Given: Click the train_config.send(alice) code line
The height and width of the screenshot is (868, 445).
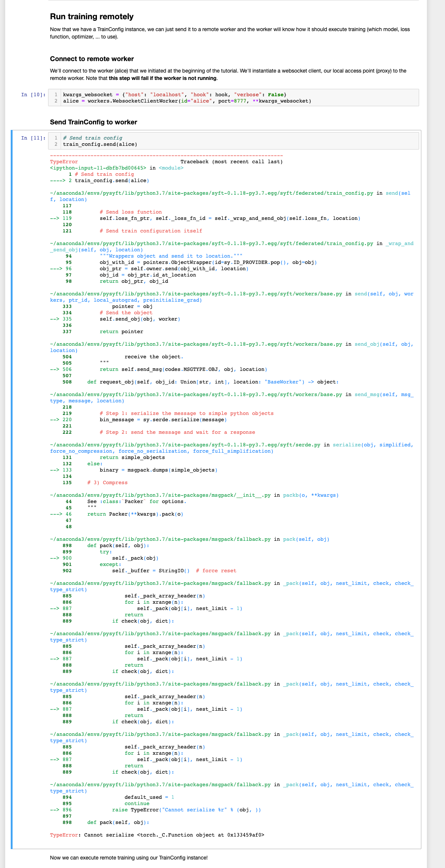Looking at the screenshot, I should pyautogui.click(x=100, y=144).
